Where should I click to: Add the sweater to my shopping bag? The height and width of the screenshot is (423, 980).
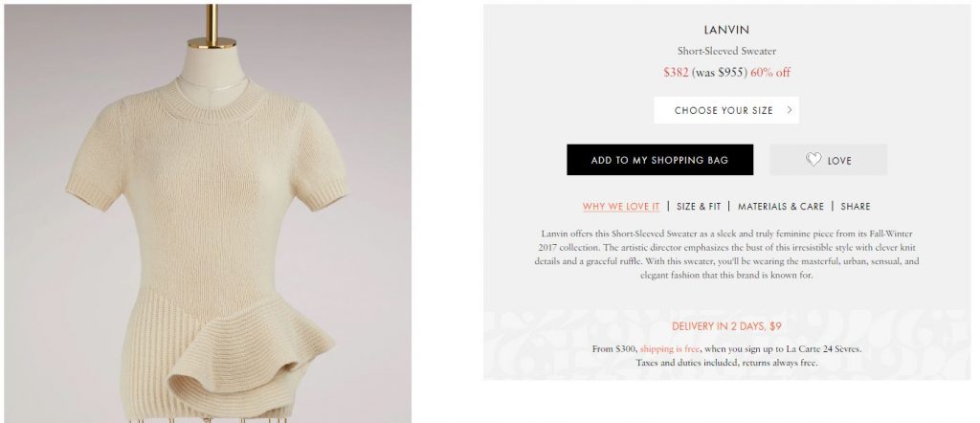660,160
